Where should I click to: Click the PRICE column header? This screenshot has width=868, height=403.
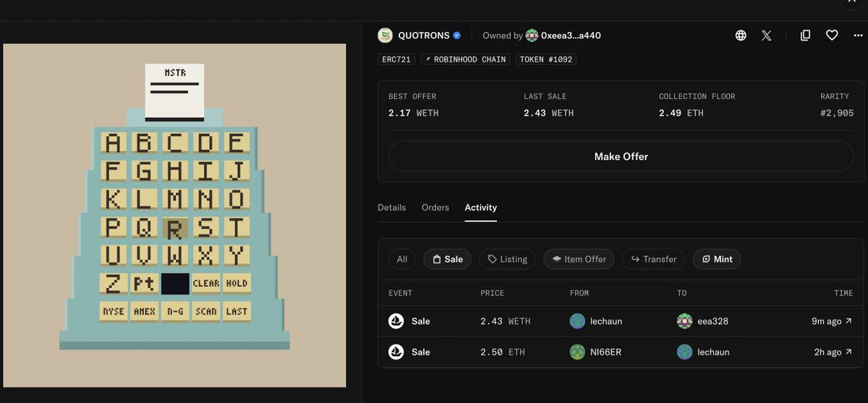tap(493, 293)
